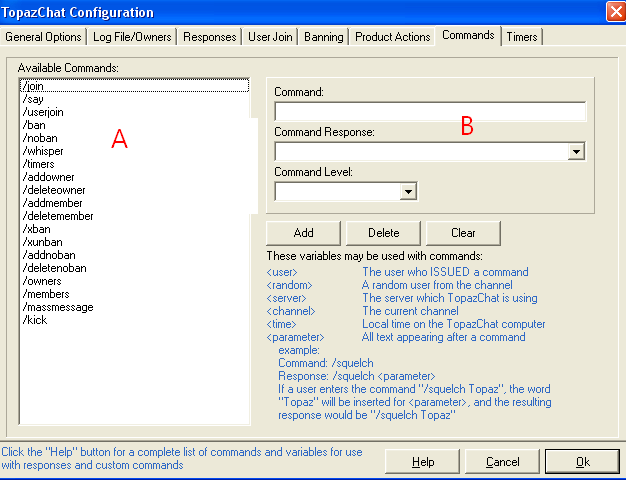
Task: Open the Log File/Owners tab
Action: (x=132, y=37)
